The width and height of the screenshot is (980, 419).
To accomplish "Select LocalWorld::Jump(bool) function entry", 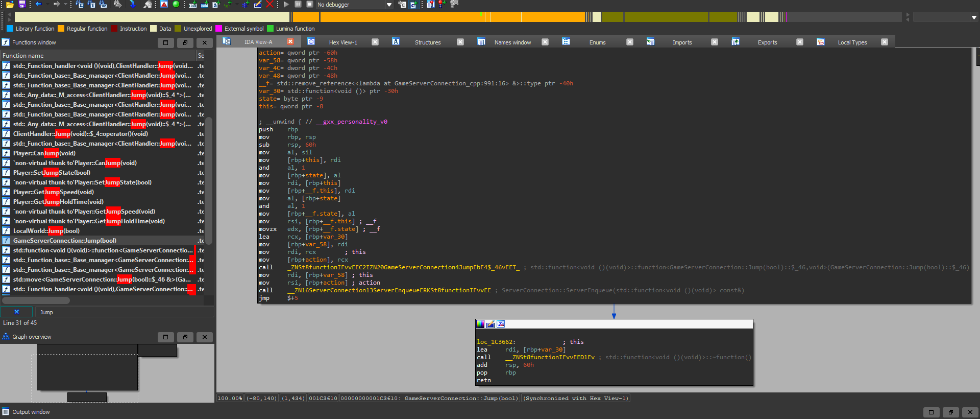I will click(46, 231).
